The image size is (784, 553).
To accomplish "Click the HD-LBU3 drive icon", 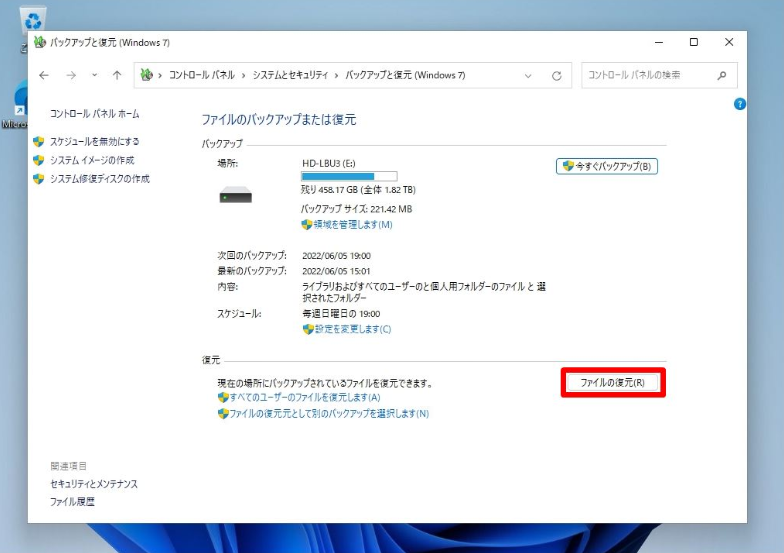I will pyautogui.click(x=236, y=194).
